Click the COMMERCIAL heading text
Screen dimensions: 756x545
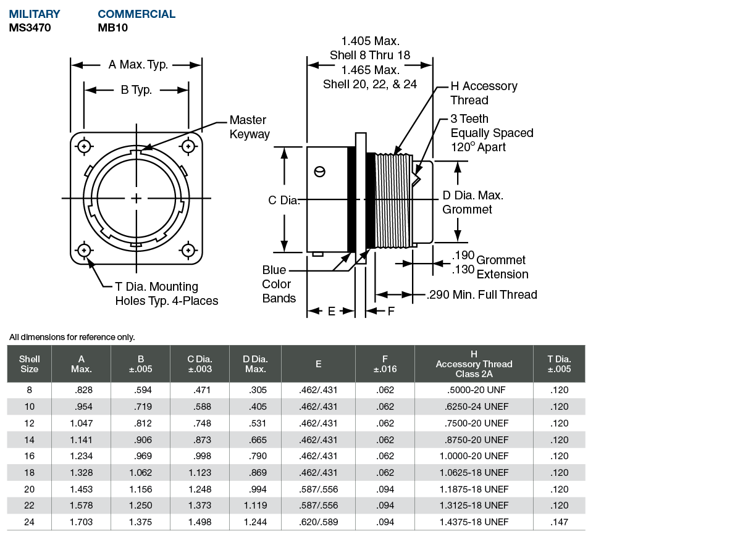[x=136, y=14]
